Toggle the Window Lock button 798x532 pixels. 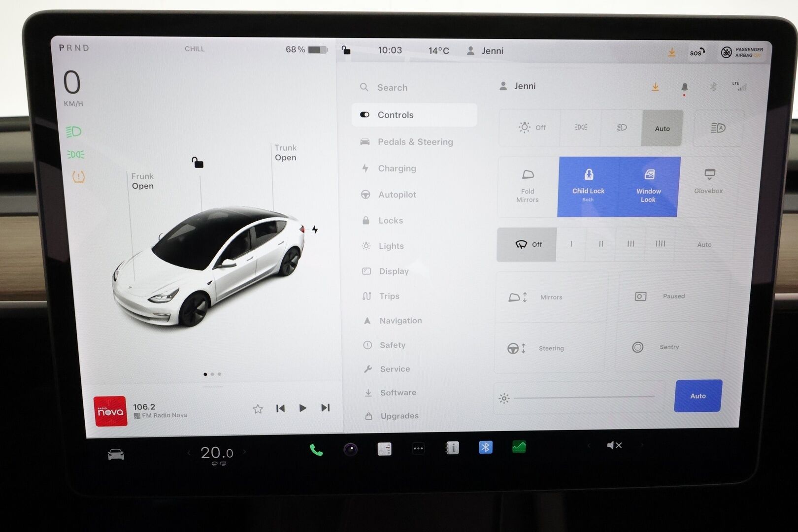pyautogui.click(x=648, y=187)
